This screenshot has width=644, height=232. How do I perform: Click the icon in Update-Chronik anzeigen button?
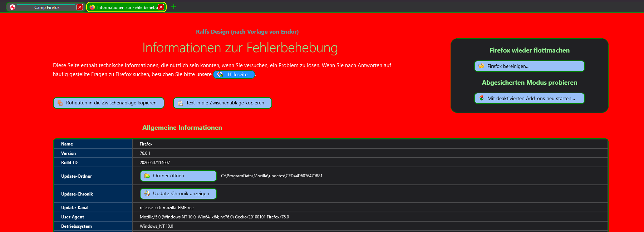tap(147, 193)
